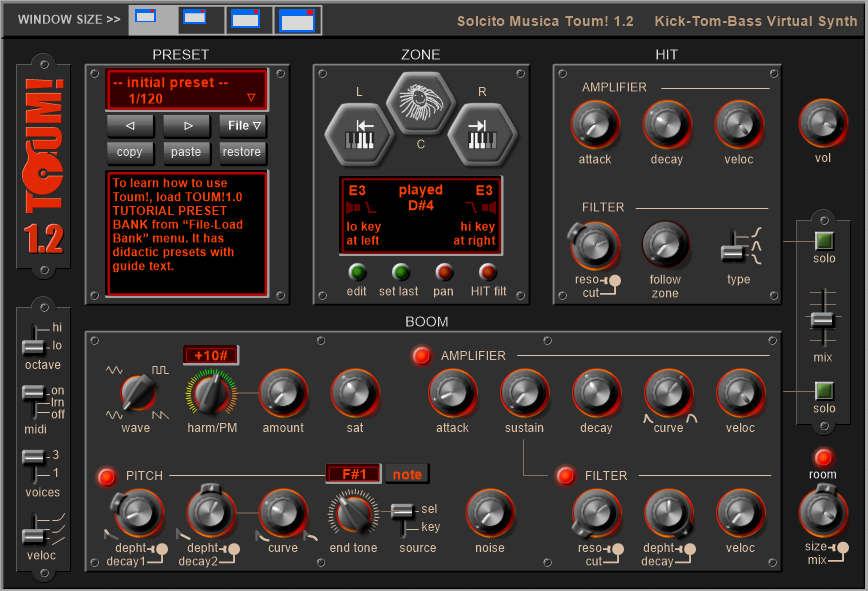Click the HIT amplifier veloc knob
This screenshot has height=591, width=868.
[739, 125]
